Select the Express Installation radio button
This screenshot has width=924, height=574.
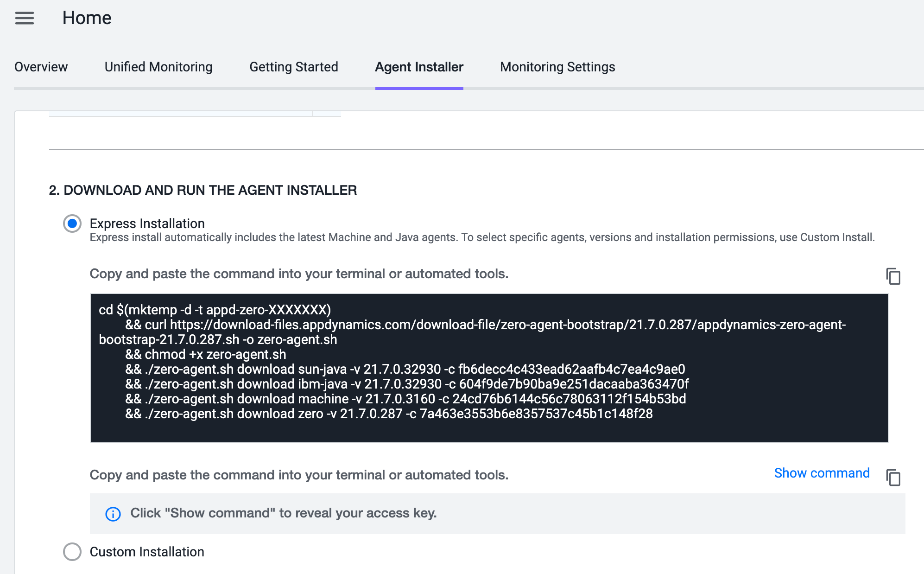click(72, 223)
